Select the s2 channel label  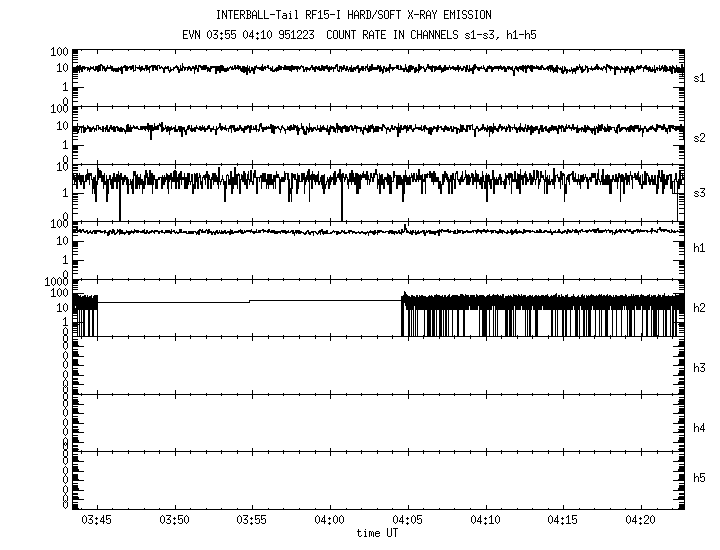(x=699, y=137)
